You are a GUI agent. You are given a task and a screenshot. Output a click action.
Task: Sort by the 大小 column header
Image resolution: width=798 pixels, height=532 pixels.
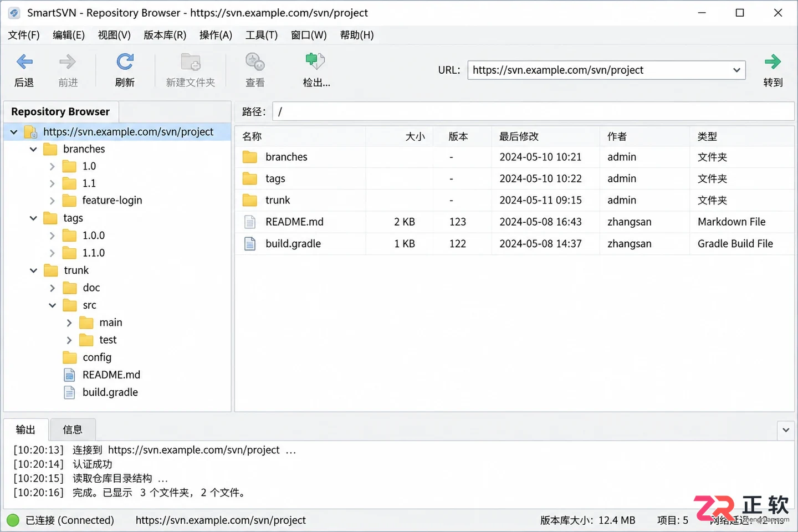[x=400, y=136]
